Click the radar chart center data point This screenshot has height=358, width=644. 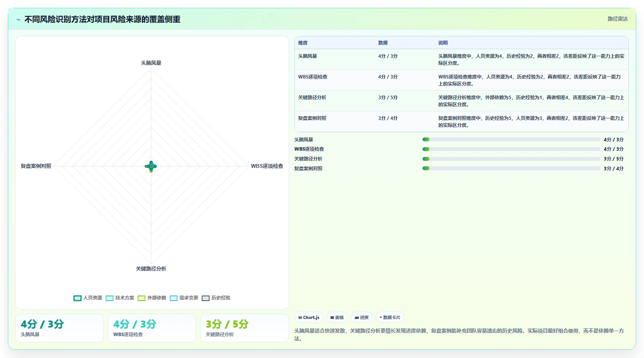click(151, 166)
